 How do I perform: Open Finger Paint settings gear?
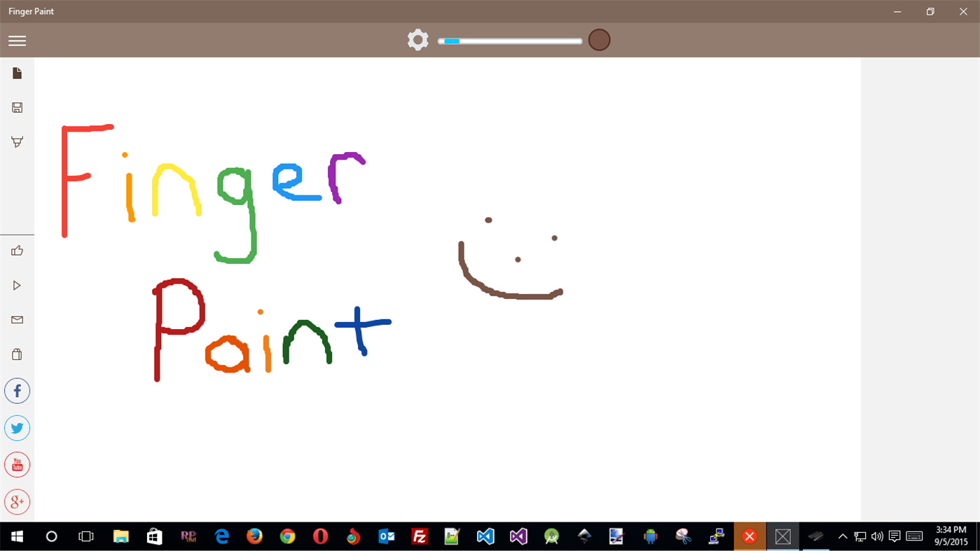tap(417, 40)
